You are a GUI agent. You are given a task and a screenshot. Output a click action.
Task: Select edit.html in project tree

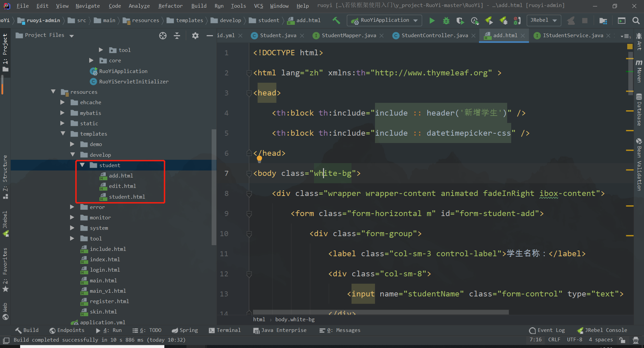(x=122, y=186)
